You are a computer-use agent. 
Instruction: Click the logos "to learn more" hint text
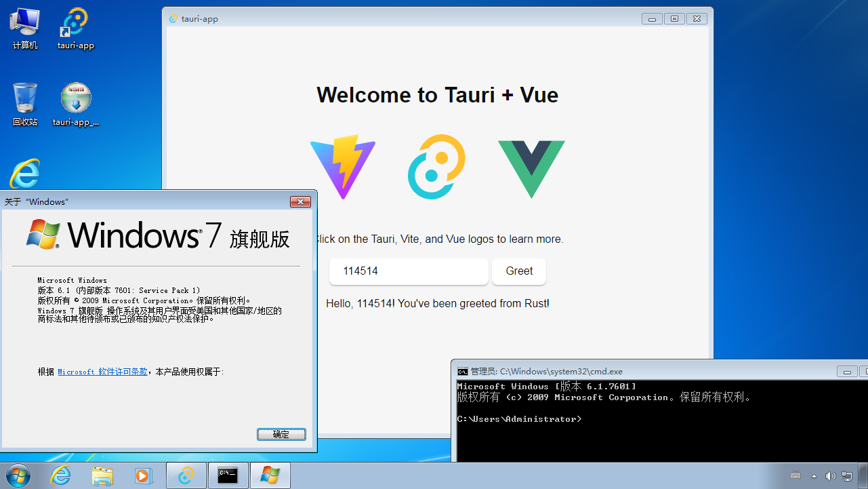click(x=438, y=239)
